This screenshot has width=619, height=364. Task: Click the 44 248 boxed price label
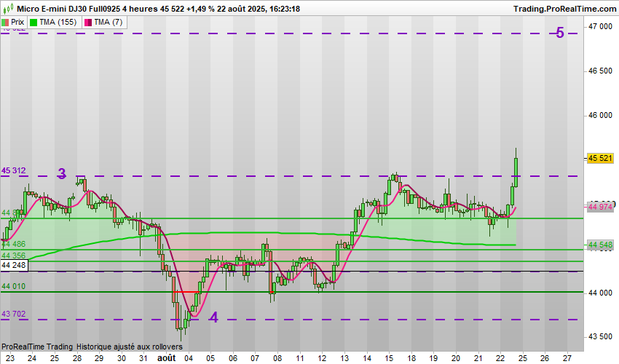click(14, 265)
